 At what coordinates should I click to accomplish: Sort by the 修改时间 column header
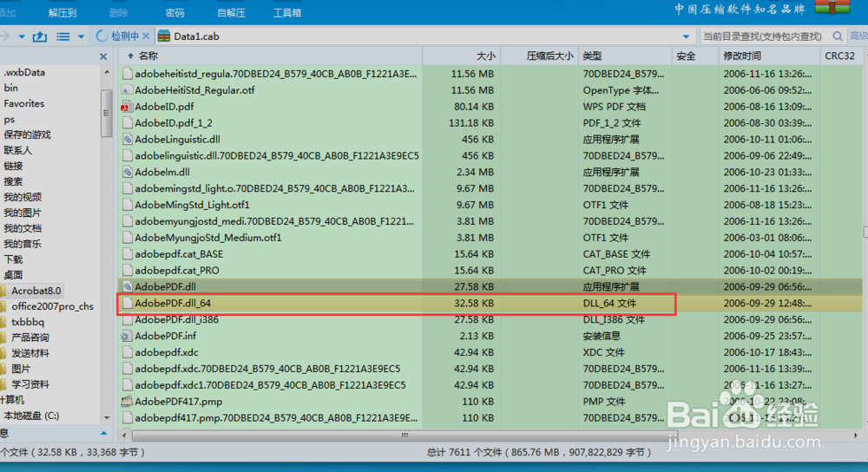pos(742,56)
